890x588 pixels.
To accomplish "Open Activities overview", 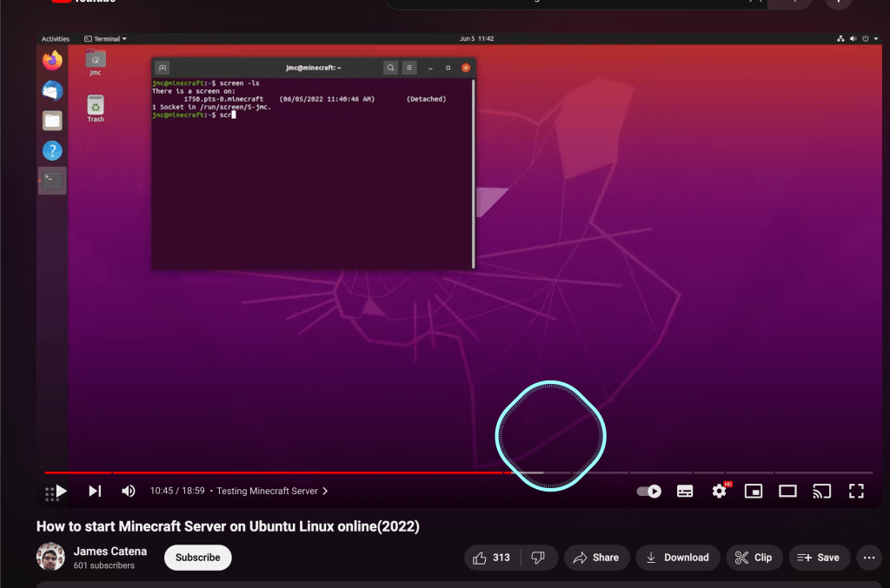I will coord(56,38).
